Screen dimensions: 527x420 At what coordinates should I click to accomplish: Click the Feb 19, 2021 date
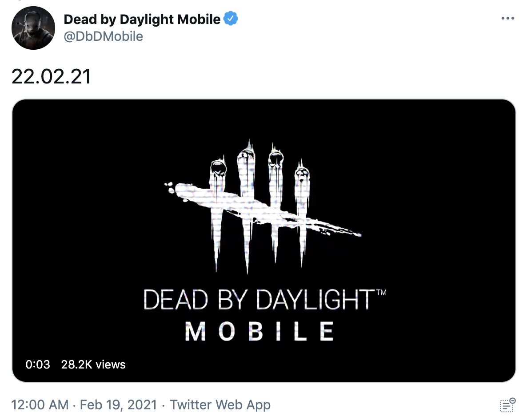(118, 405)
